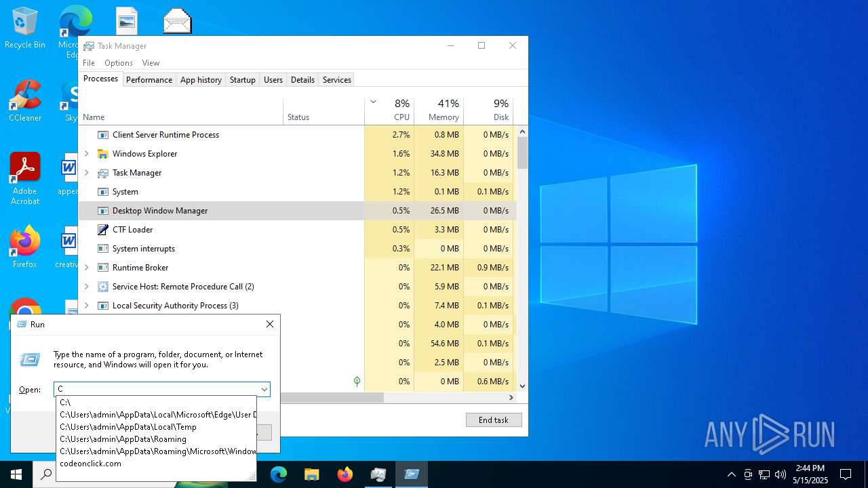Screen dimensions: 868x488
Task: Expand Windows Explorer process group
Action: click(x=87, y=154)
